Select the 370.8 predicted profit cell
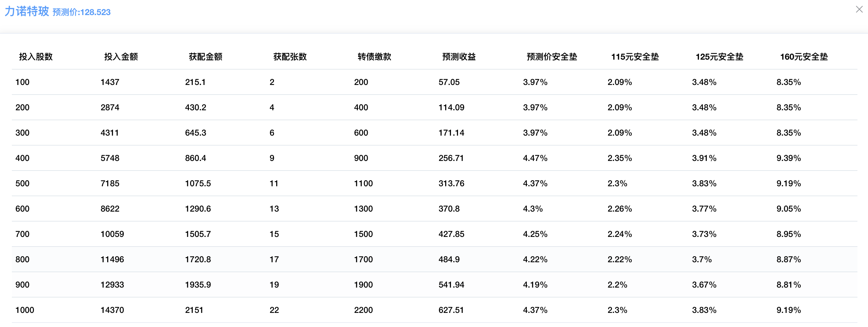 click(x=449, y=209)
